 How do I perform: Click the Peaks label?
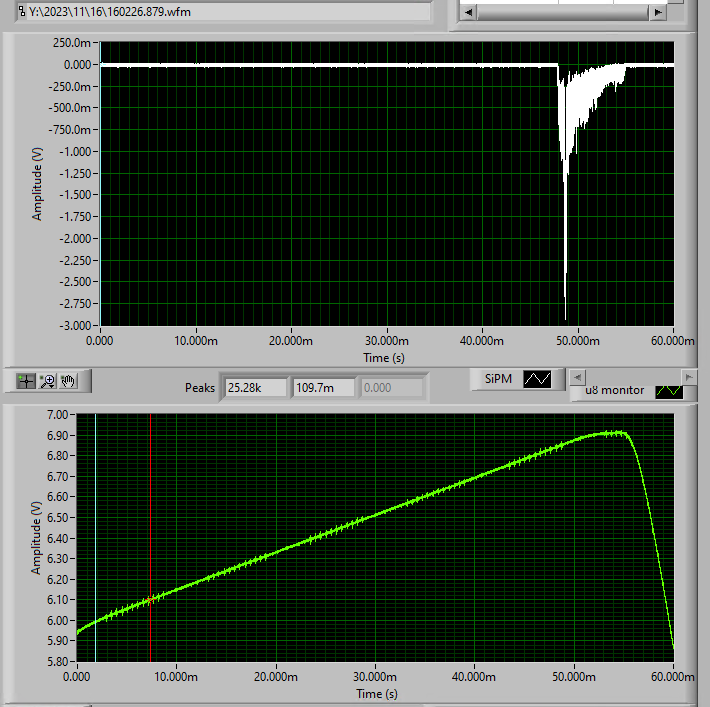tap(200, 388)
